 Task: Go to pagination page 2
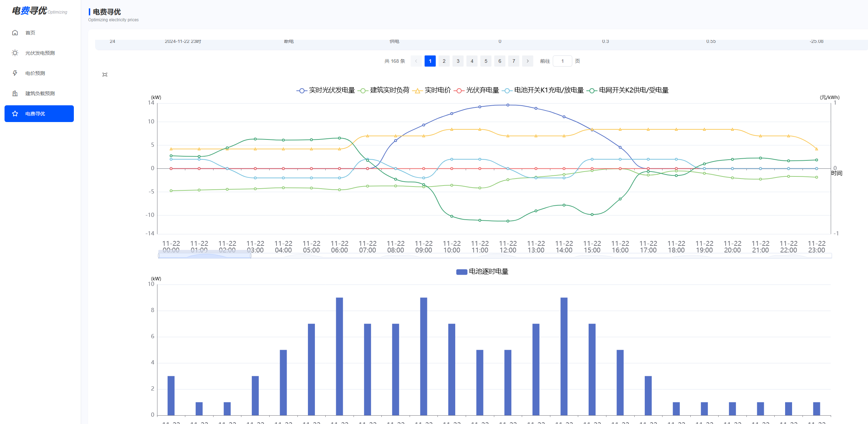pos(444,61)
